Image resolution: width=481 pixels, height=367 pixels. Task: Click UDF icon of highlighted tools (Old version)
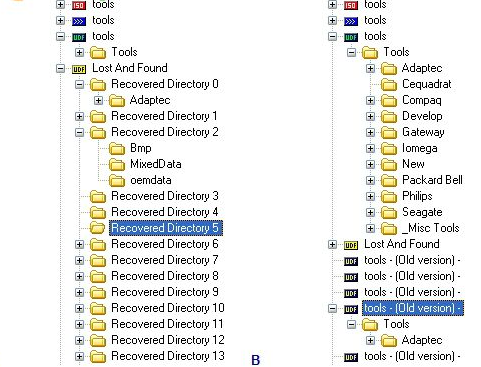pos(351,309)
